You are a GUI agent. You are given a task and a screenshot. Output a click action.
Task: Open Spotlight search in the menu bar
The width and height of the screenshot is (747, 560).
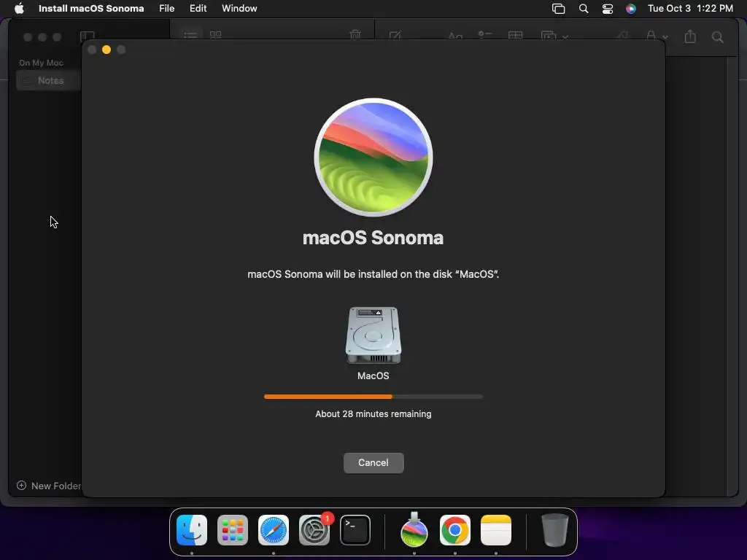(x=583, y=9)
